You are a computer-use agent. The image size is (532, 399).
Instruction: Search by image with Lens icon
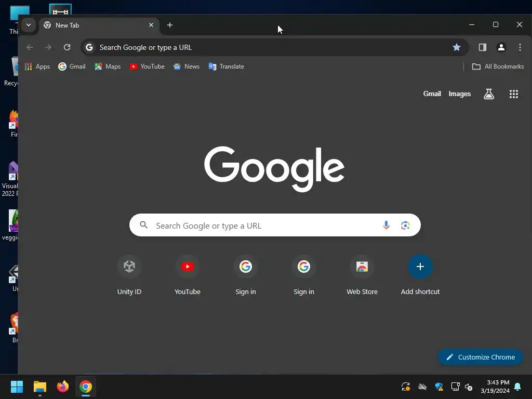[x=405, y=225]
